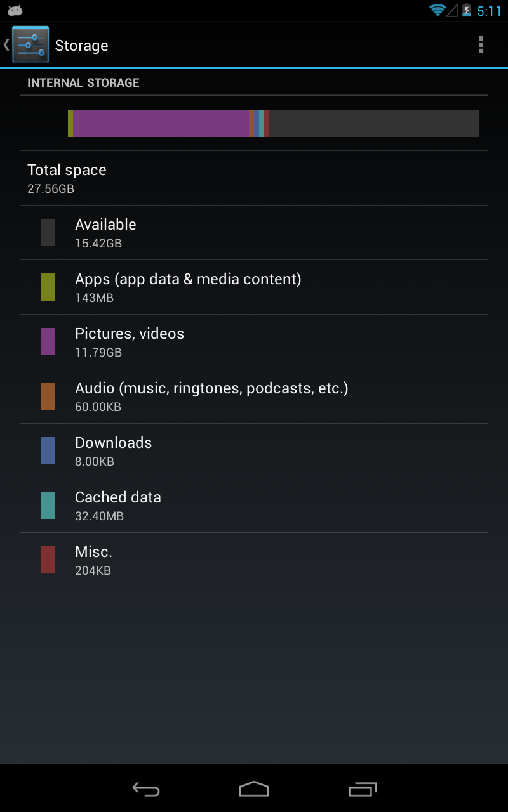Tap the Android home navigation button
The height and width of the screenshot is (812, 508).
pyautogui.click(x=254, y=789)
